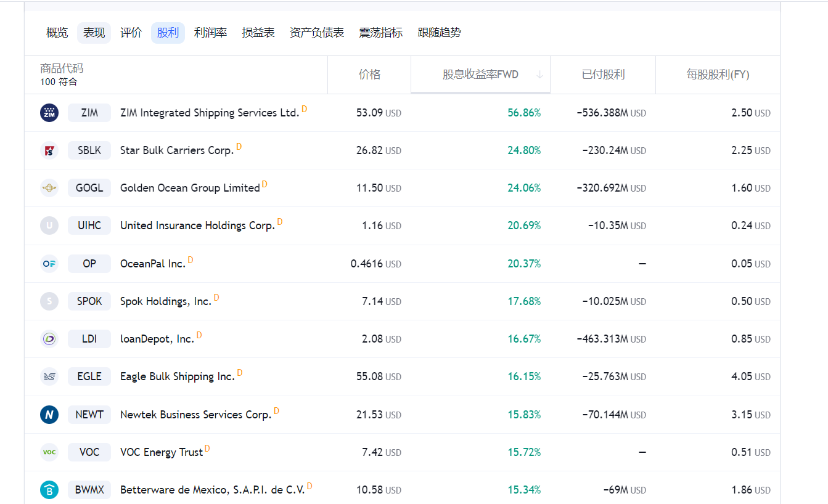Screen dimensions: 828x504
Task: Click the OceanPal logo icon
Action: point(49,263)
